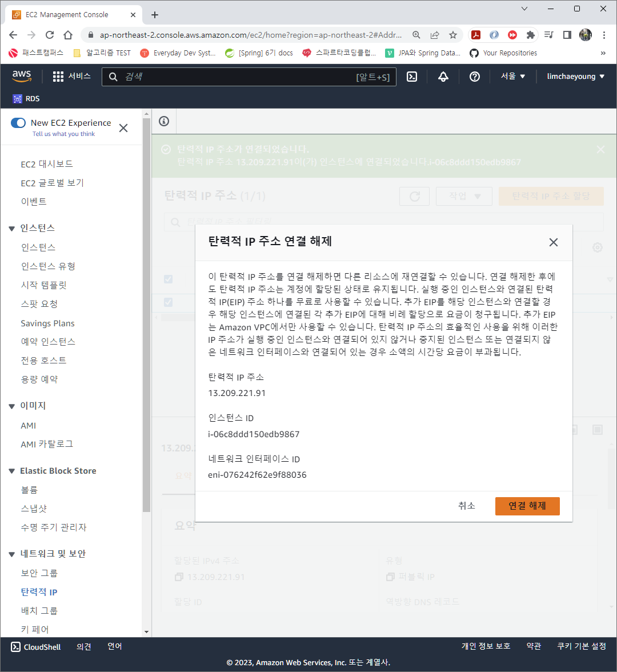Image resolution: width=617 pixels, height=672 pixels.
Task: Dismiss the New EC2 Experience notice with X
Action: pyautogui.click(x=123, y=128)
